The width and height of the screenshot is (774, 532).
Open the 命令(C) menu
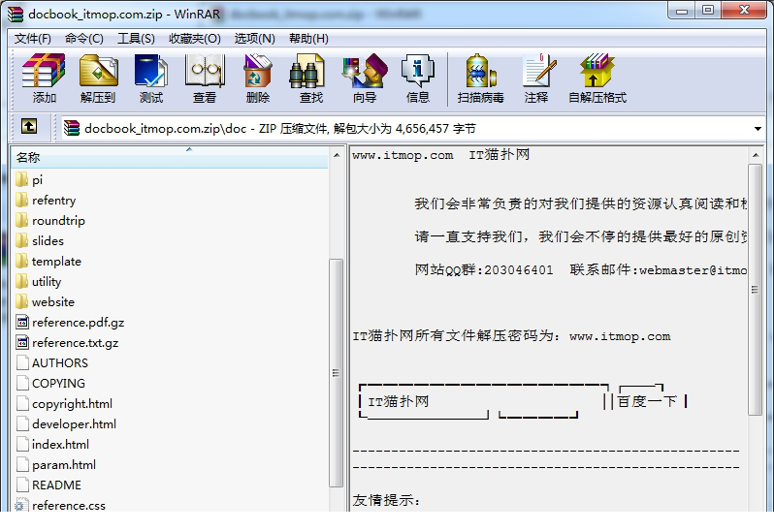pyautogui.click(x=84, y=39)
